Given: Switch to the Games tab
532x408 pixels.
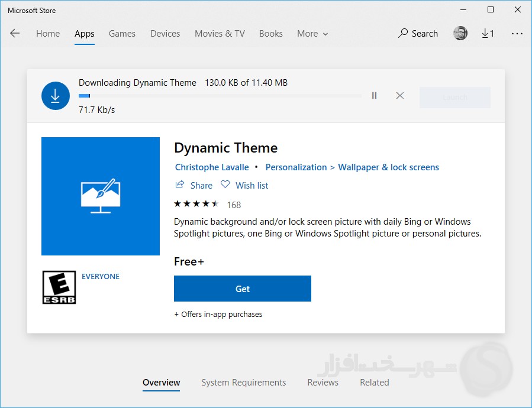Looking at the screenshot, I should point(122,34).
